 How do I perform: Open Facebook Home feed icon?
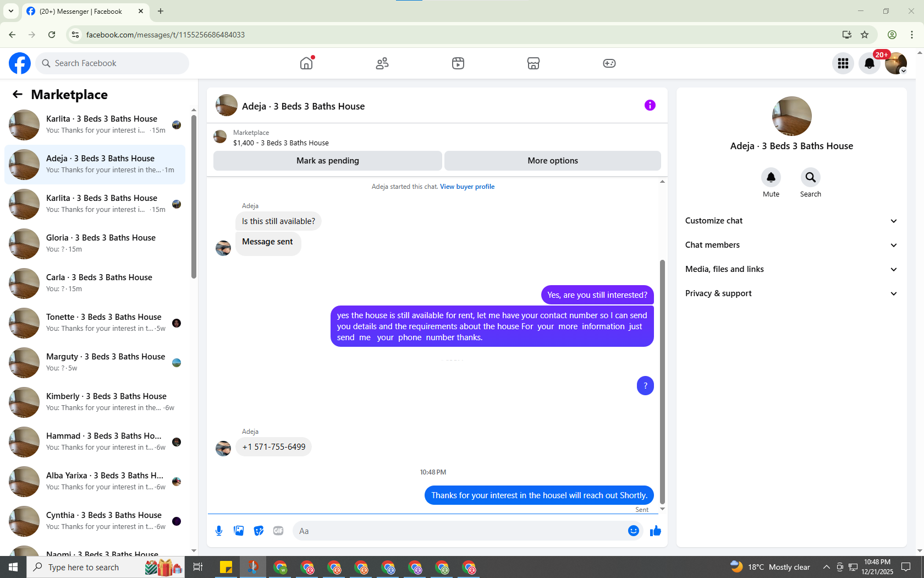click(x=306, y=63)
